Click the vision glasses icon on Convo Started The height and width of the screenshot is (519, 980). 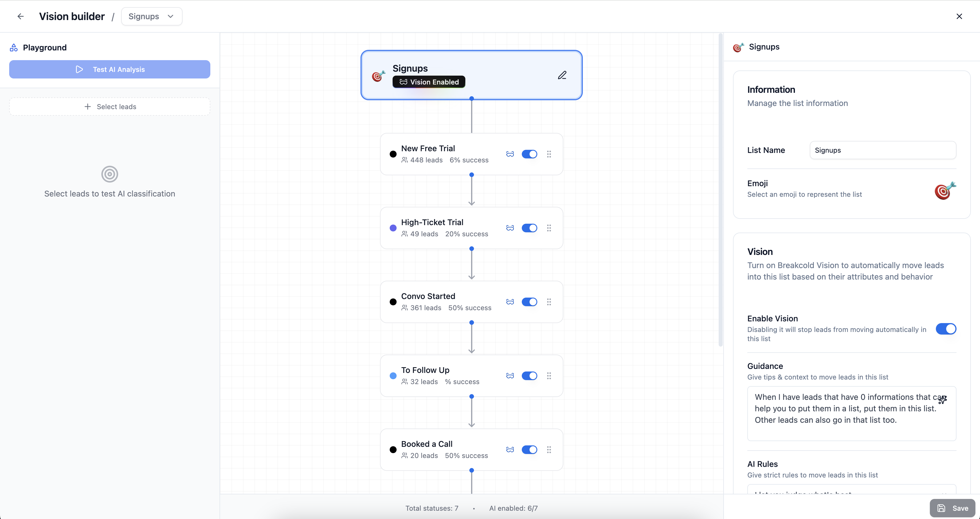510,302
